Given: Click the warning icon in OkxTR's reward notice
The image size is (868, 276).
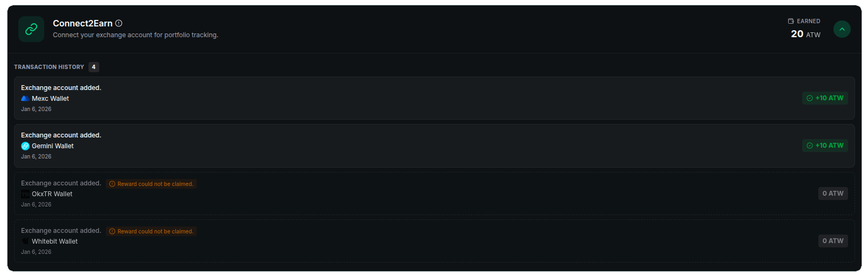Looking at the screenshot, I should pos(112,184).
